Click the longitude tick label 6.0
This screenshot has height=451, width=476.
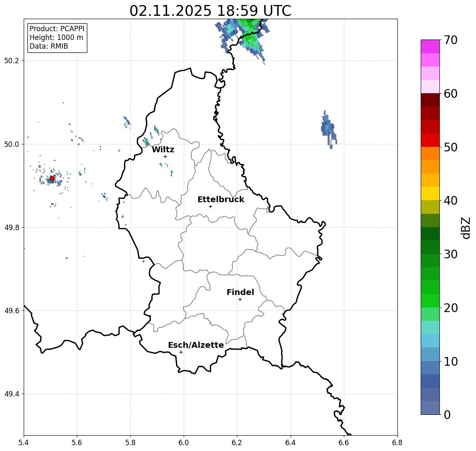click(184, 443)
